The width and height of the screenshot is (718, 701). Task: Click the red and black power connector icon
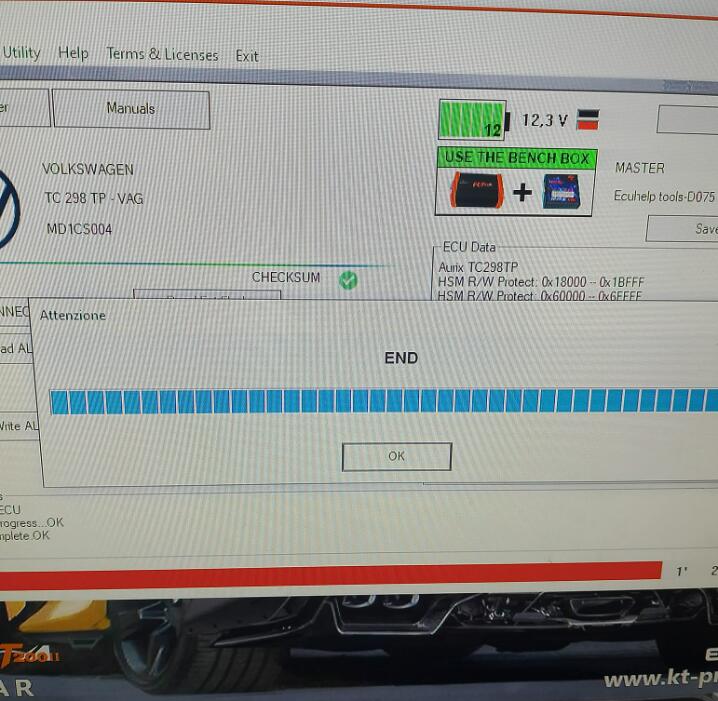[588, 120]
